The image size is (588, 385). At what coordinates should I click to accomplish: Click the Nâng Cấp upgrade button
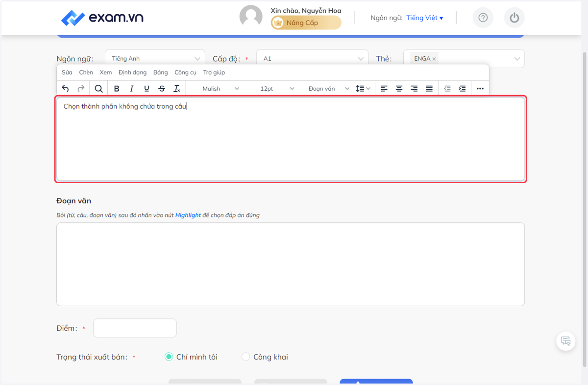(x=306, y=23)
